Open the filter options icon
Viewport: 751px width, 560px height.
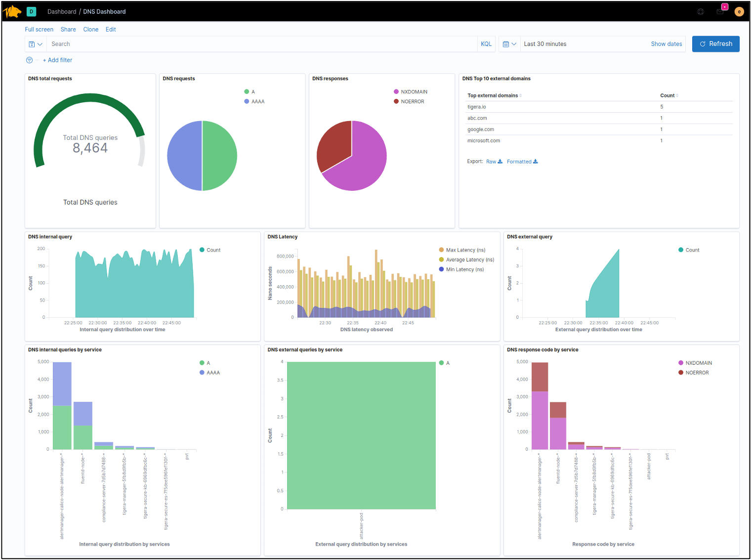[x=29, y=60]
